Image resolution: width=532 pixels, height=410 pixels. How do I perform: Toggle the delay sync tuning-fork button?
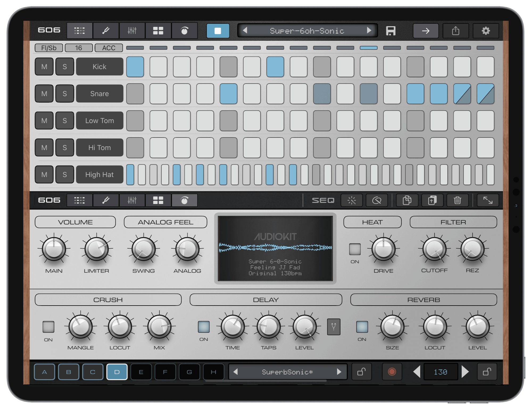coord(334,327)
